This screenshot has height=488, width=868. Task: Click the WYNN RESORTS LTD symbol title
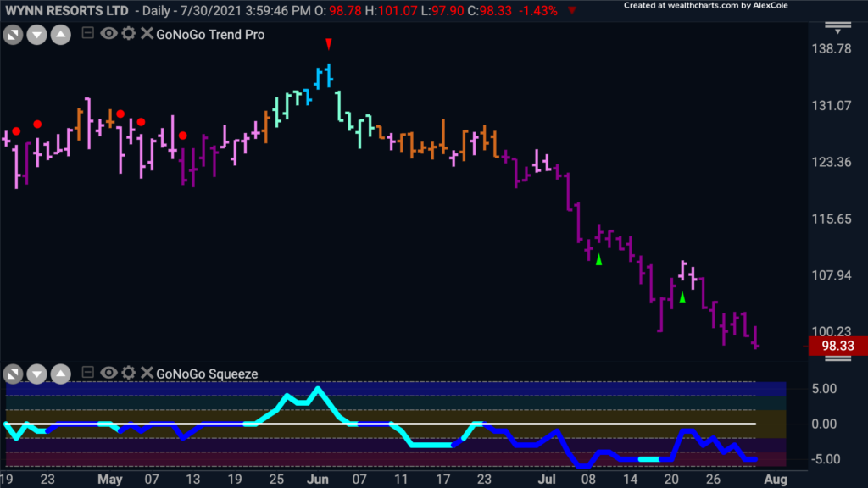[x=67, y=10]
